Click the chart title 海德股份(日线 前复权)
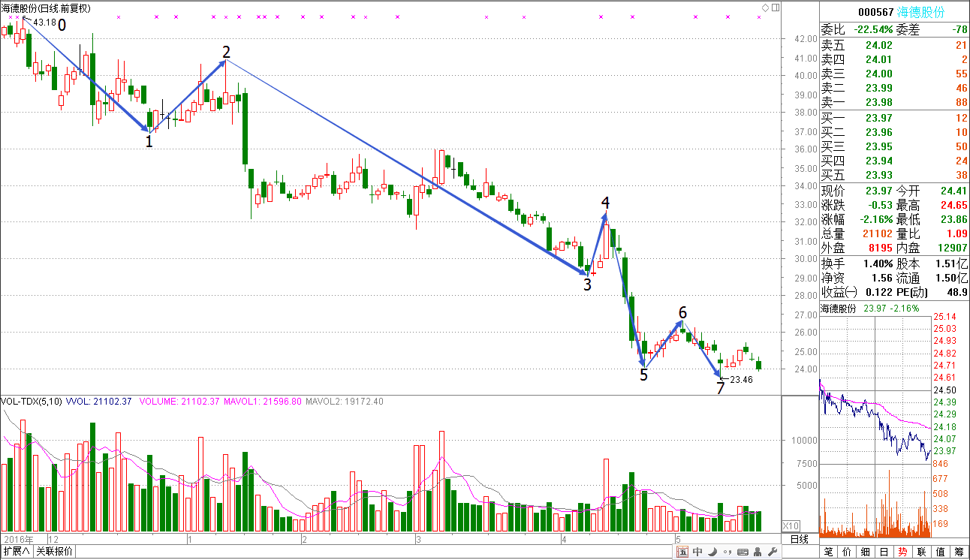Screen dimensions: 970x560 [46, 8]
